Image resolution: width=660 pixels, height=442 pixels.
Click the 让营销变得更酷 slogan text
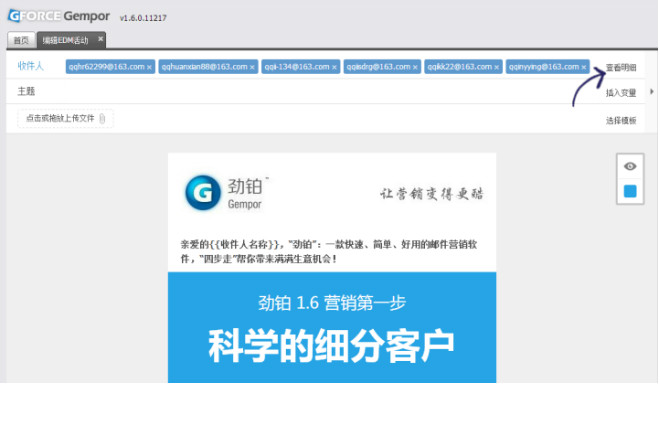pos(431,194)
